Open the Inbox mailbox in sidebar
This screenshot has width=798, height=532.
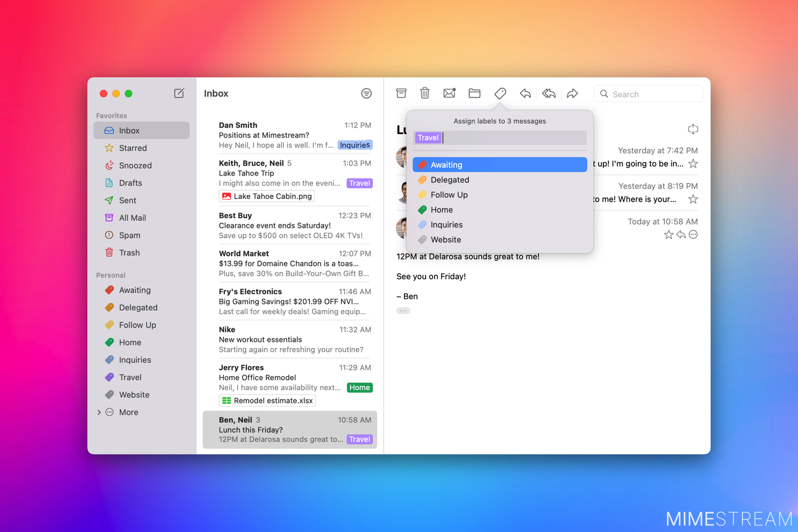click(x=142, y=130)
